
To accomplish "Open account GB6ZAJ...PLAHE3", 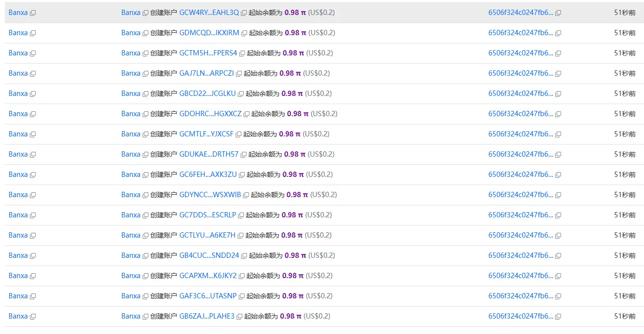I will tap(207, 316).
